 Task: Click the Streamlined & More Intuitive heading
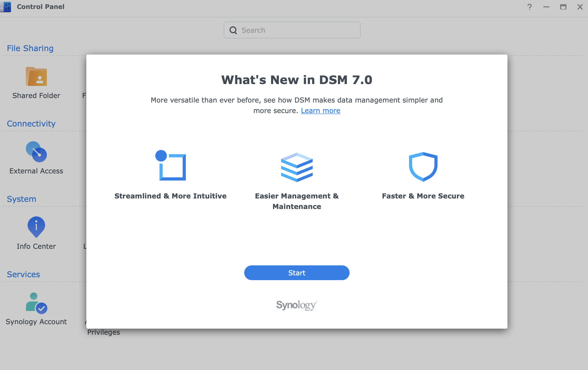tap(171, 196)
